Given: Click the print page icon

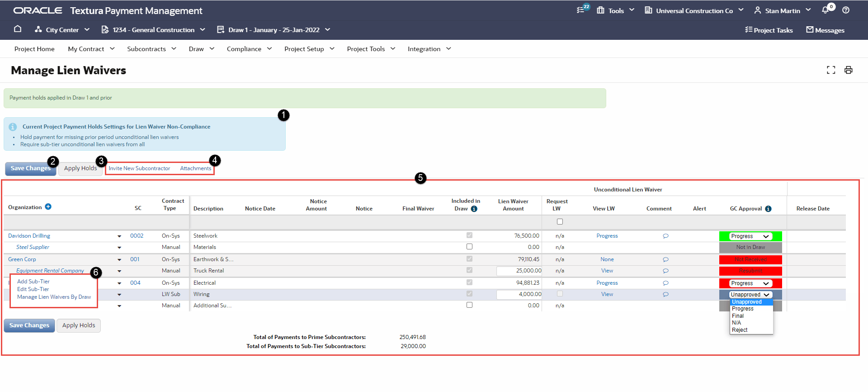Looking at the screenshot, I should [849, 70].
